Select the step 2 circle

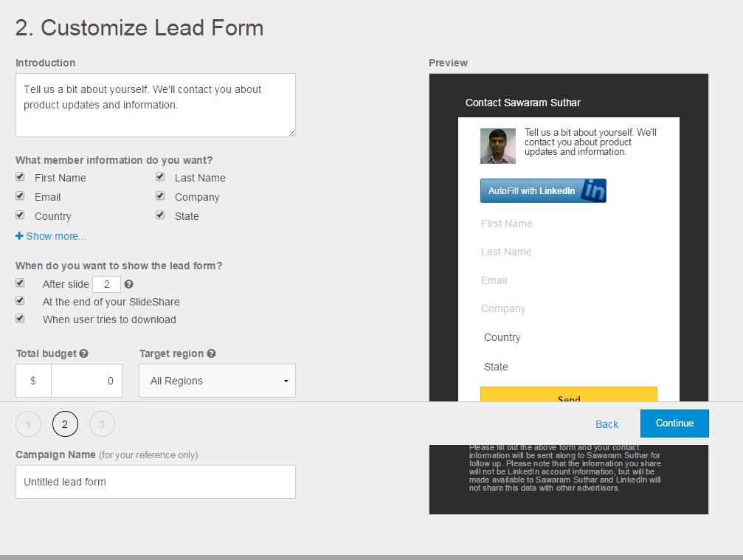click(65, 424)
